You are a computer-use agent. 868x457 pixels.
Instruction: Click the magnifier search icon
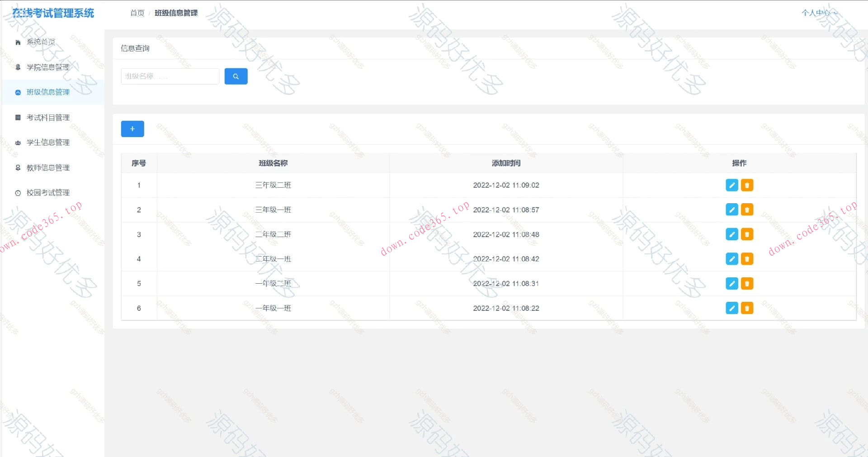pos(236,76)
